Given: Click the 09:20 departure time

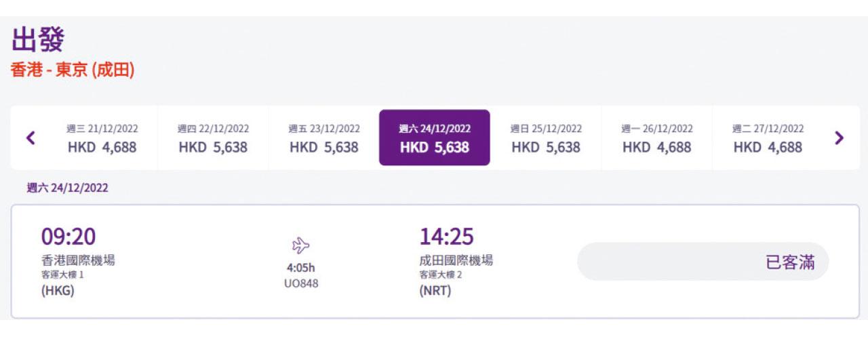Looking at the screenshot, I should (x=68, y=237).
